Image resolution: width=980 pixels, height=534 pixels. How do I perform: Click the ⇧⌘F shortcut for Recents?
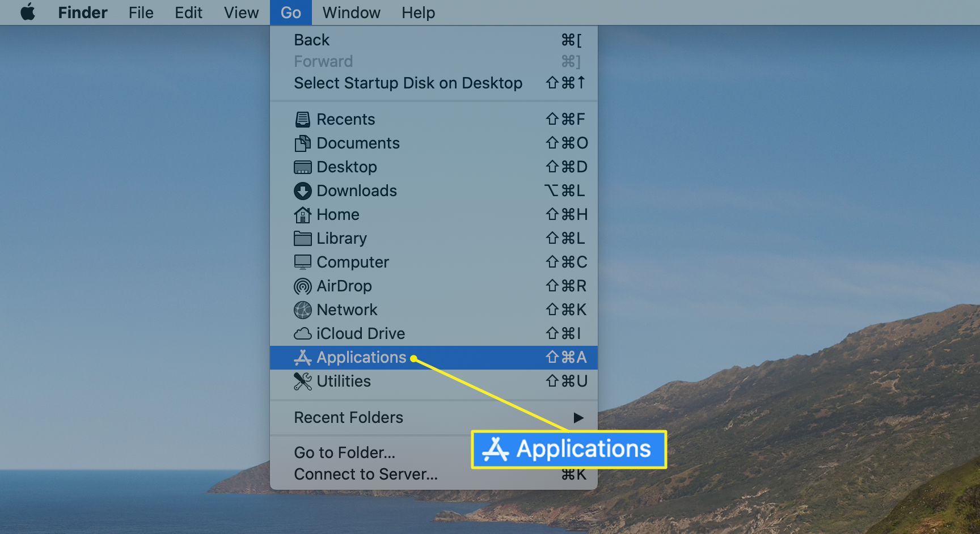(x=565, y=119)
